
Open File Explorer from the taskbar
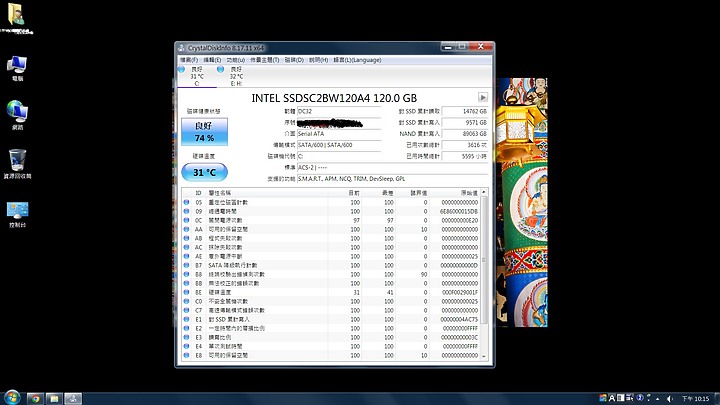pyautogui.click(x=54, y=398)
